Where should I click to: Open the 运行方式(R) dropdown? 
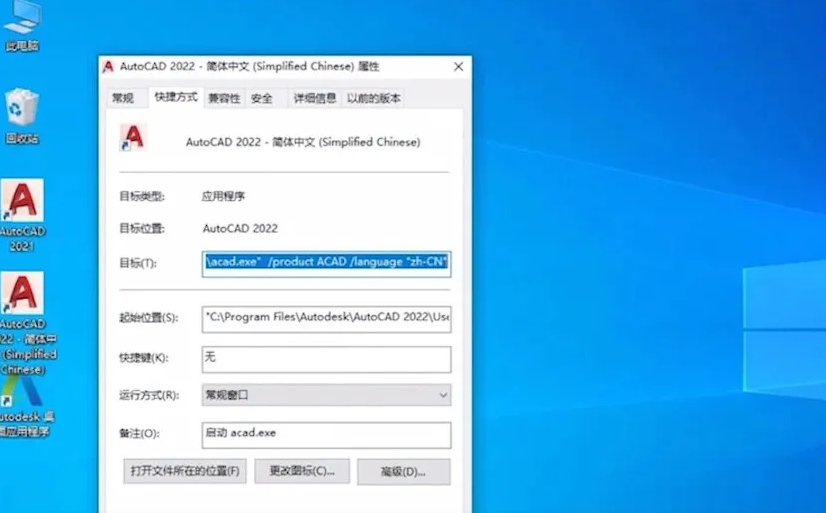pos(327,395)
